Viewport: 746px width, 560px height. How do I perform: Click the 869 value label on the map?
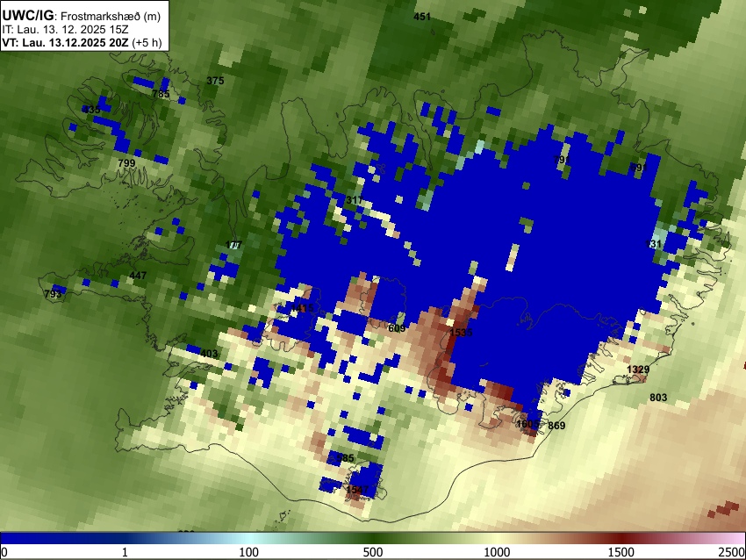556,426
